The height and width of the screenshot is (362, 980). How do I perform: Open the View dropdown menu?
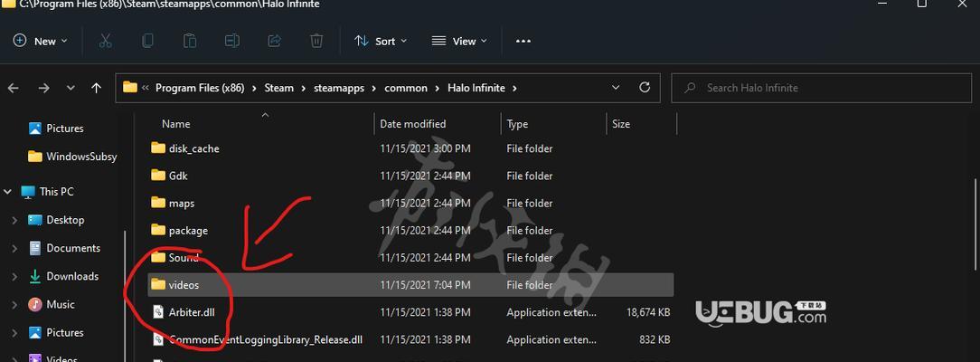click(x=459, y=42)
